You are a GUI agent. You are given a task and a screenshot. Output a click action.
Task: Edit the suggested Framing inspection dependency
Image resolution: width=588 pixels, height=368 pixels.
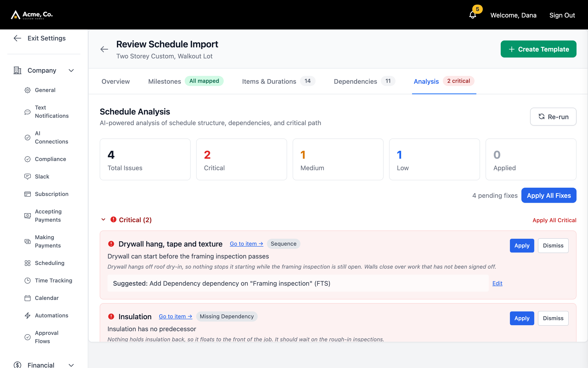(x=497, y=283)
